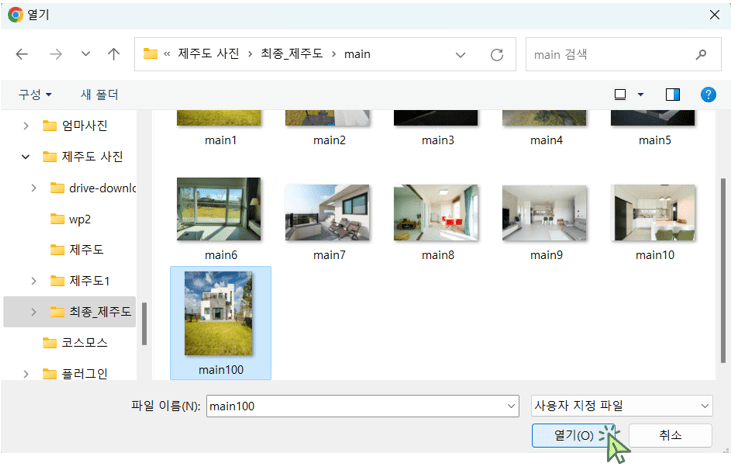Viewport: 735px width, 468px height.
Task: Click the address bar folder icon
Action: (x=150, y=54)
